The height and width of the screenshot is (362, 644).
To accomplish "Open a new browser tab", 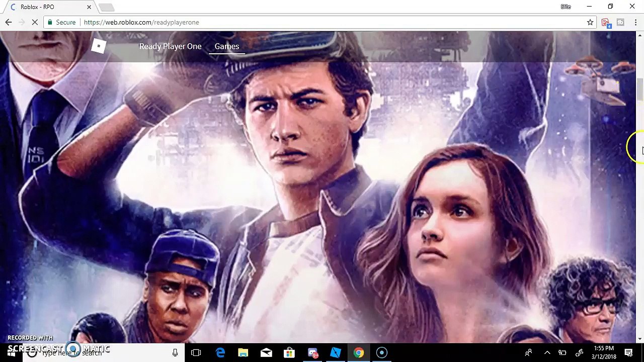I will pos(106,7).
